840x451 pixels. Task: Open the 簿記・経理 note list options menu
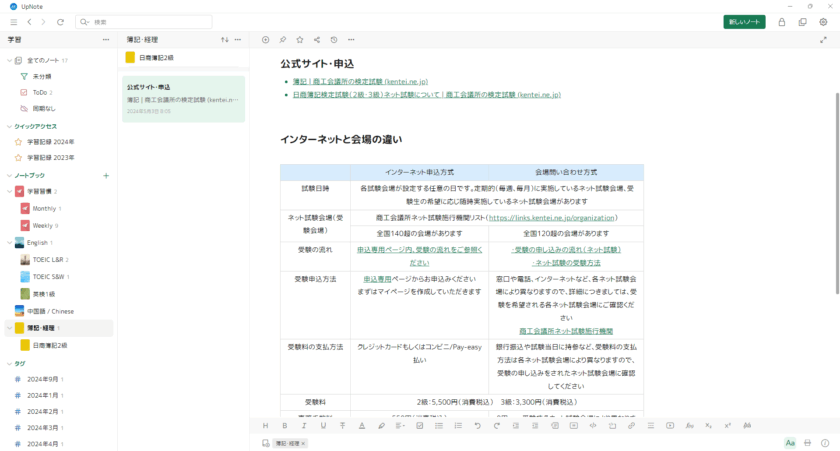coord(238,40)
